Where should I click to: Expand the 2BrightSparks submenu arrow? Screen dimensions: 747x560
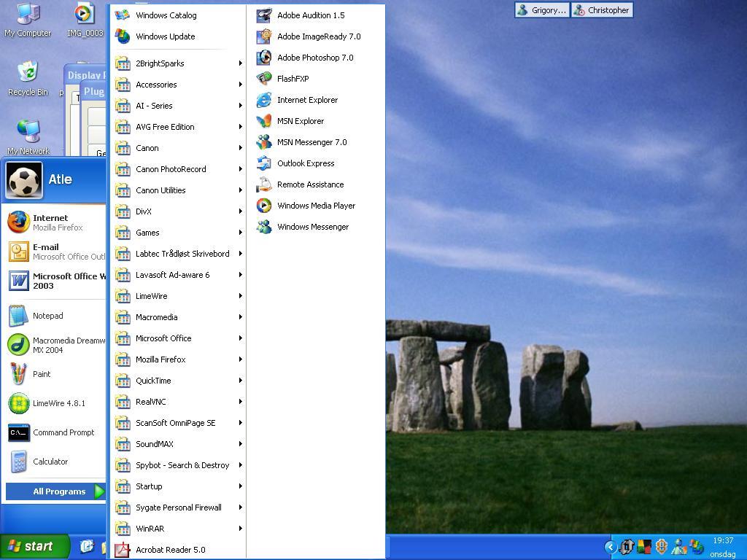[x=241, y=63]
